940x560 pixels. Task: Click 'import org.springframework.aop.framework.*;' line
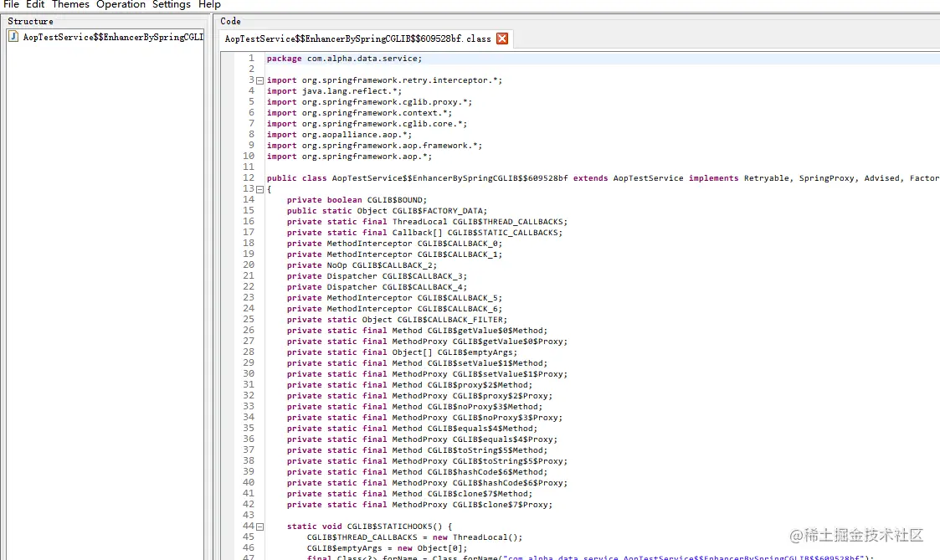pyautogui.click(x=374, y=146)
